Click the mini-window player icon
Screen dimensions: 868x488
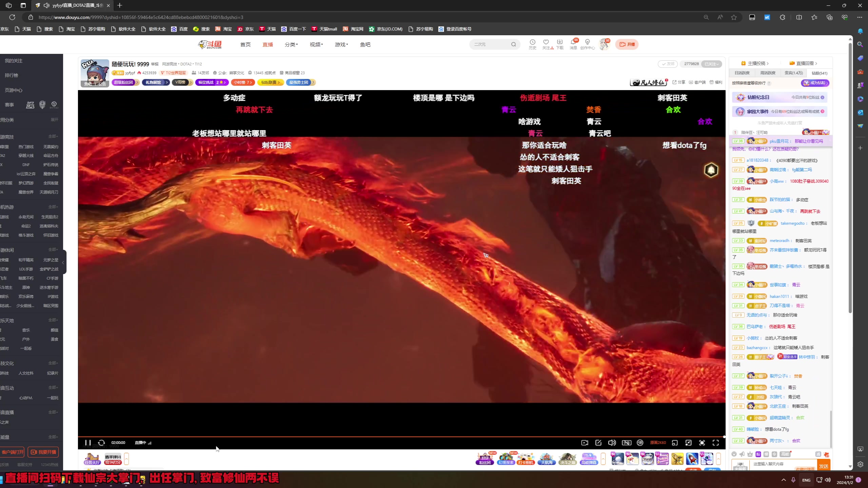click(x=675, y=443)
